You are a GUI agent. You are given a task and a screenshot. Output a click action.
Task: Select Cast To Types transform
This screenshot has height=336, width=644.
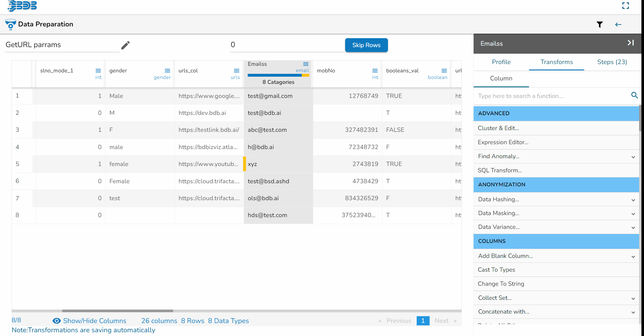click(x=496, y=270)
